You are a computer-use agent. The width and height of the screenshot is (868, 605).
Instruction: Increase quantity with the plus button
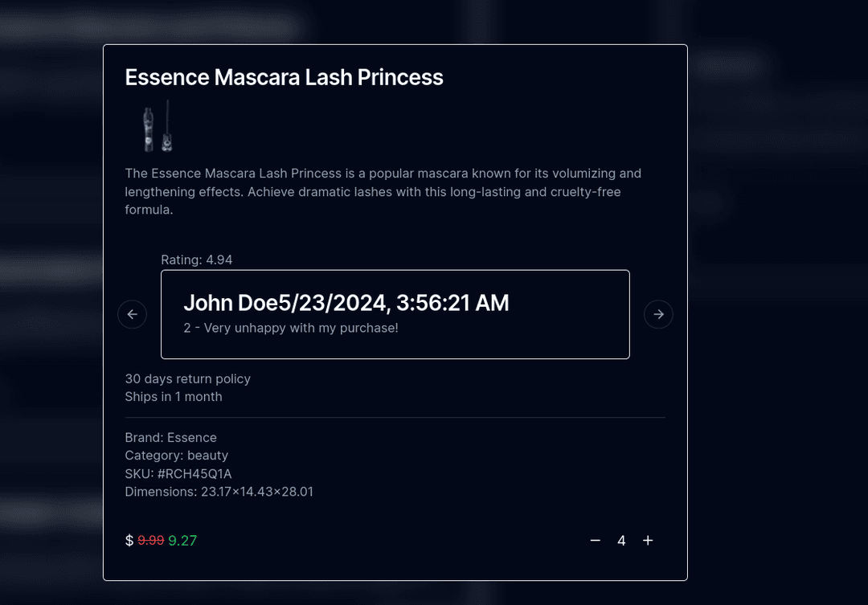tap(648, 540)
